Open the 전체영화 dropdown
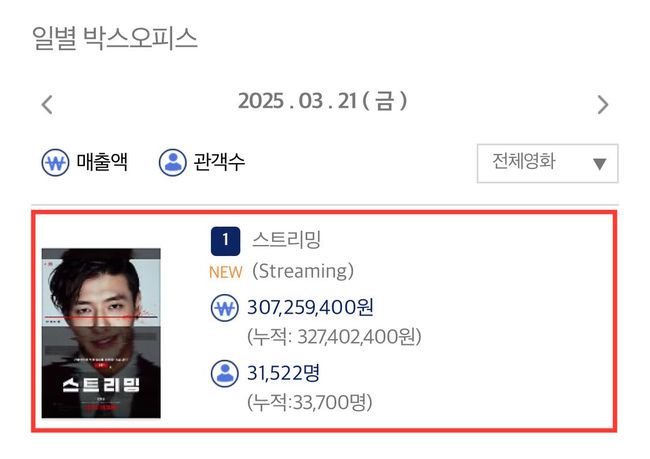 coord(548,163)
